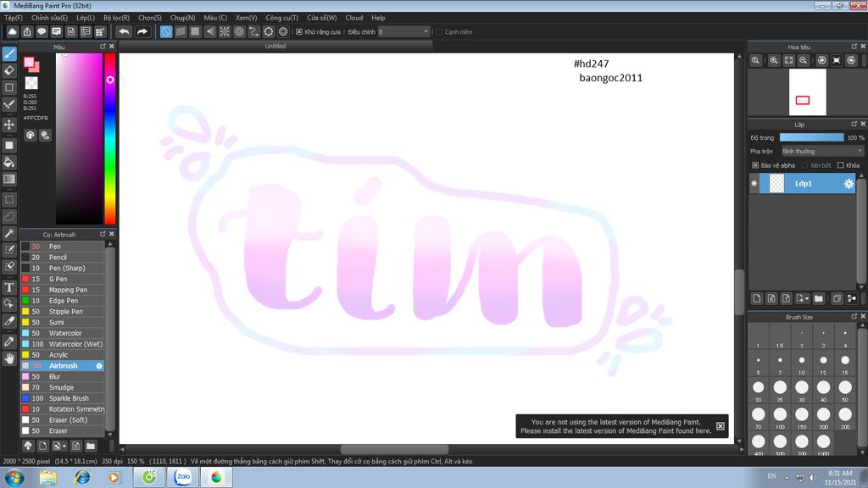Screen dimensions: 868x488
Task: Open the Help menu
Action: click(378, 18)
